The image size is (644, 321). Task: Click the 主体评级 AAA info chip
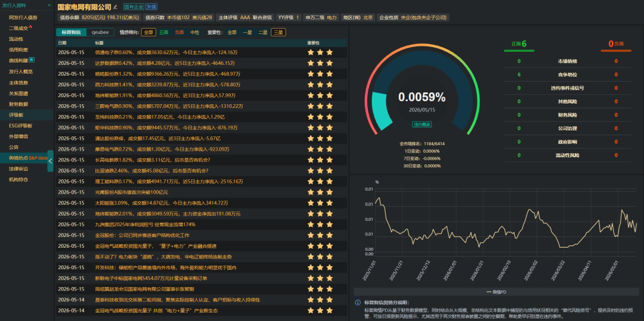point(245,18)
